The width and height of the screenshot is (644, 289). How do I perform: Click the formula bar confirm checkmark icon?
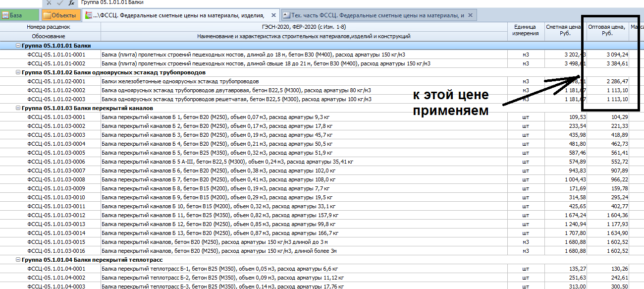tap(60, 2)
